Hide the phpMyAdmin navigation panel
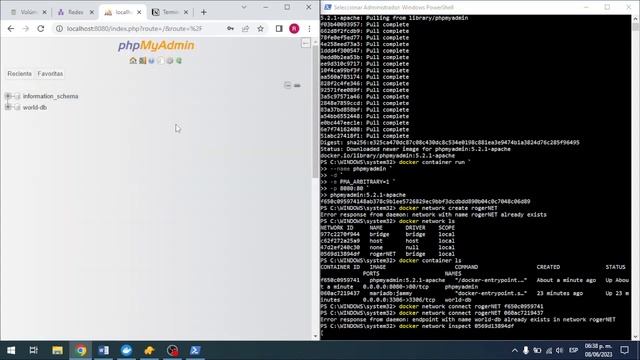Viewport: 640px width, 360px height. pos(305,43)
